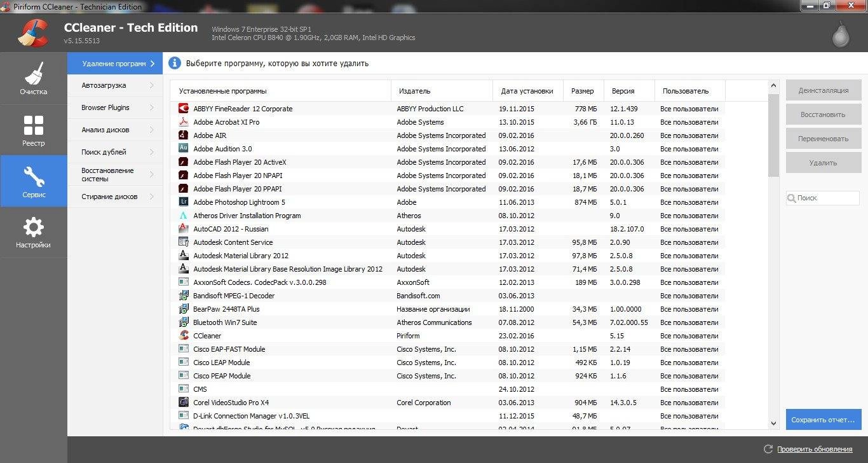Sort by Дата установки column header
The height and width of the screenshot is (463, 868).
click(x=527, y=91)
